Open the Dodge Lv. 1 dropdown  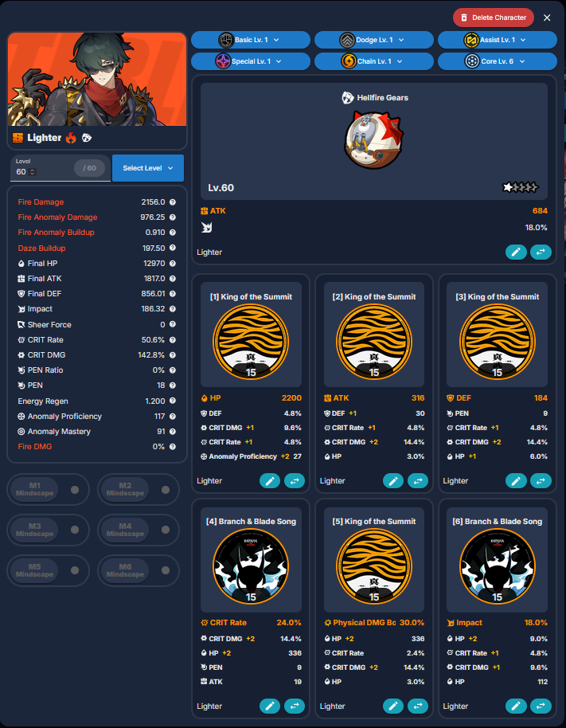point(374,40)
